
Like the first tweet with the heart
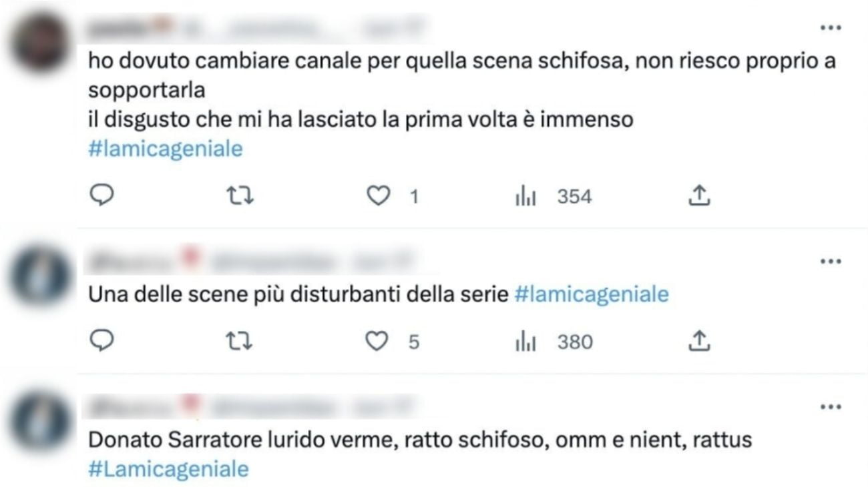(379, 196)
